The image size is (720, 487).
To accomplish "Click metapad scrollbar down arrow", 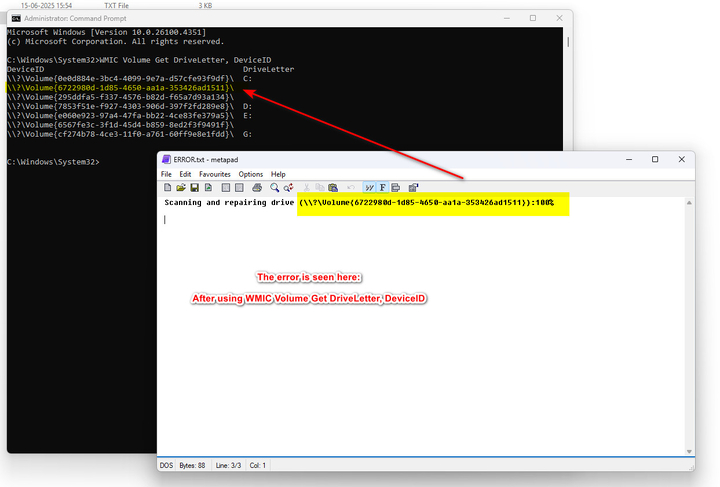I will coord(689,451).
